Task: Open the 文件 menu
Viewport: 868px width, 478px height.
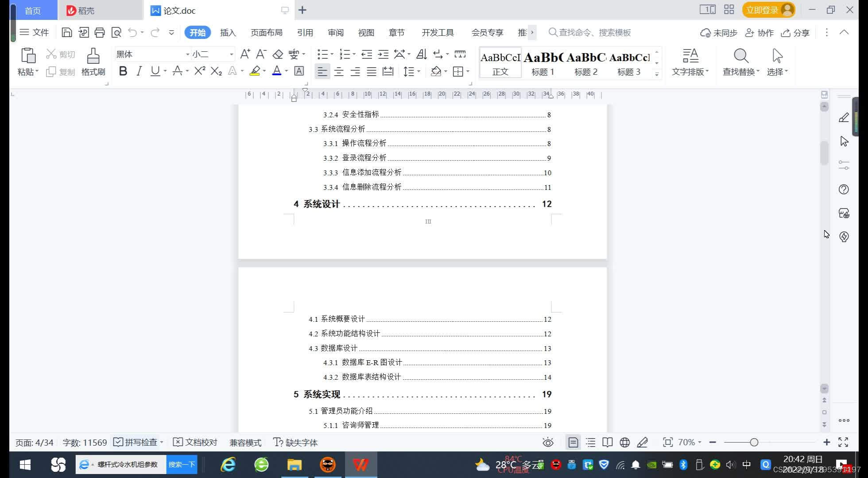Action: coord(34,32)
